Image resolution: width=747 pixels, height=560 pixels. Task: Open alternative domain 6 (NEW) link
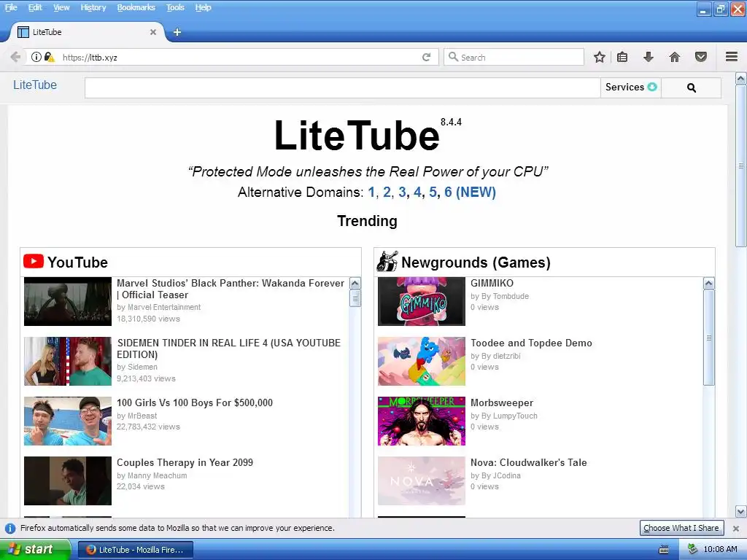[470, 192]
